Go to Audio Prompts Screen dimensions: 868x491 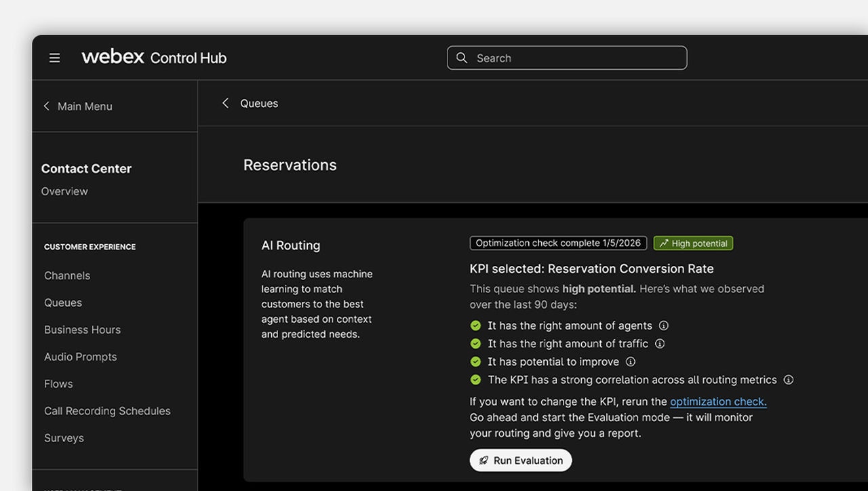pyautogui.click(x=80, y=357)
